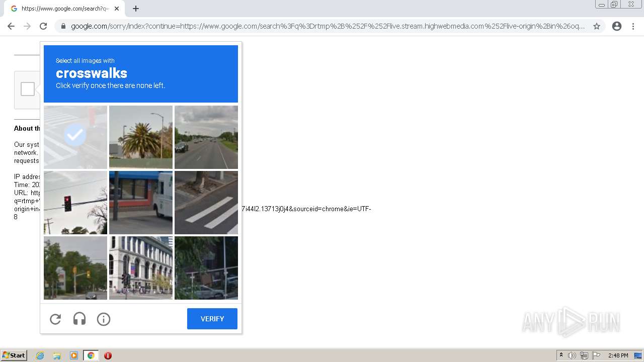Open Chrome's three-dot menu
The width and height of the screenshot is (644, 362).
click(633, 26)
